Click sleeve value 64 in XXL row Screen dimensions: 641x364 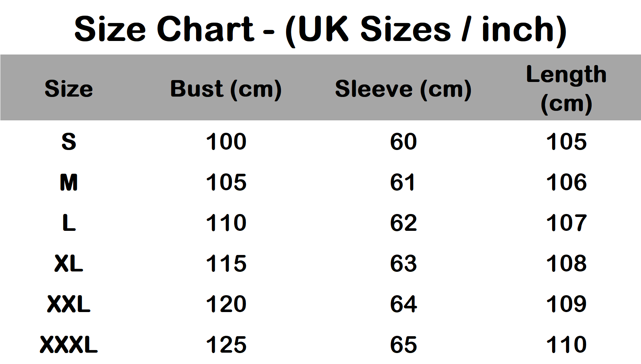pyautogui.click(x=403, y=304)
